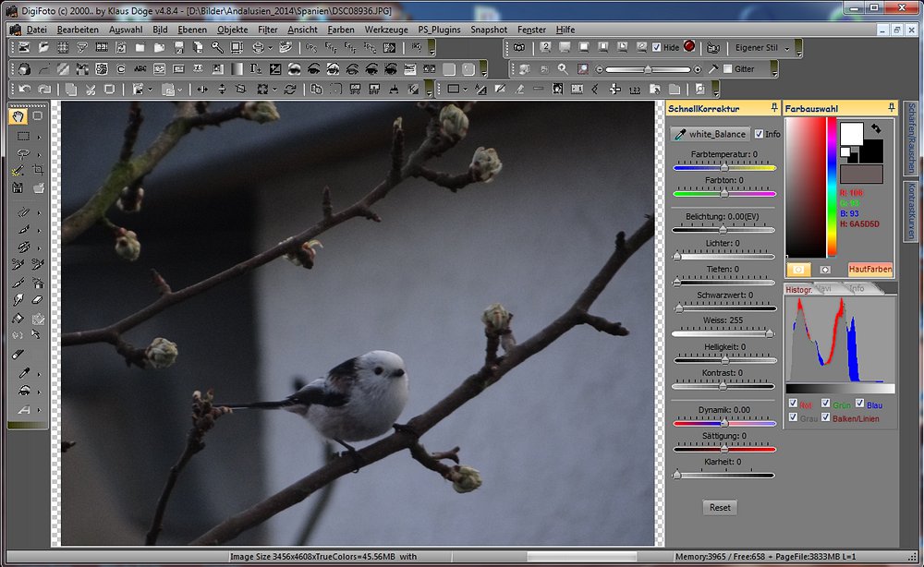
Task: Select the Eraser tool
Action: pyautogui.click(x=38, y=300)
